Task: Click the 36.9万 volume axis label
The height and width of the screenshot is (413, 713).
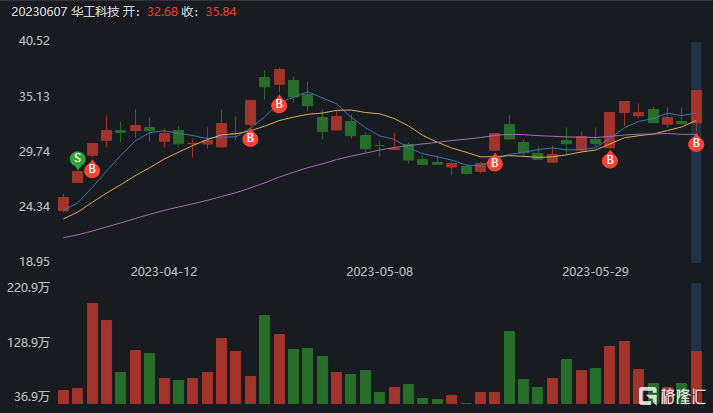Action: [31, 397]
